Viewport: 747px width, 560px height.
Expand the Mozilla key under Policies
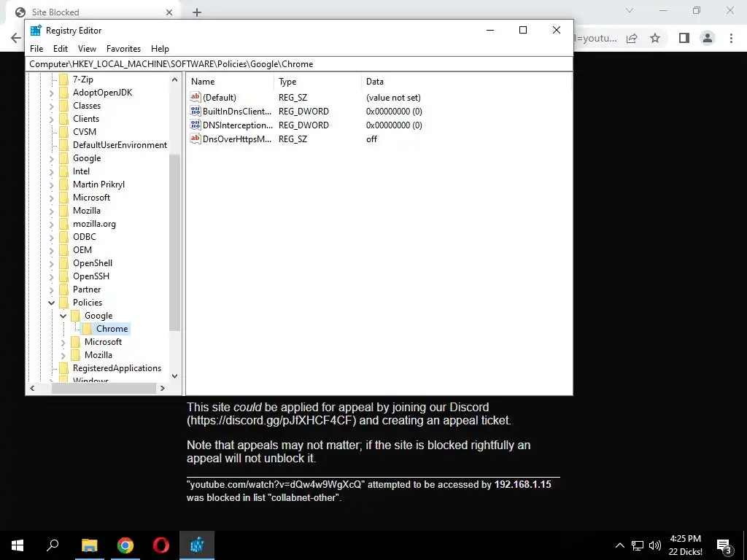[63, 356]
